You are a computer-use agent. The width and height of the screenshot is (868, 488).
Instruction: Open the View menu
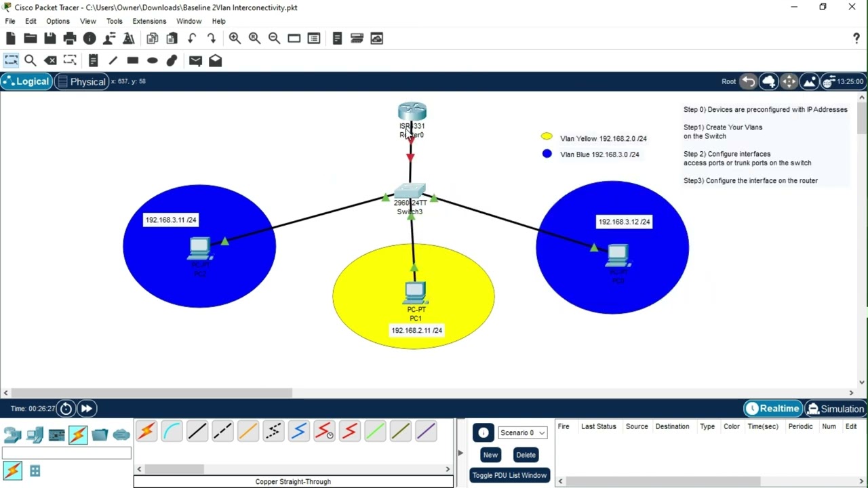88,21
